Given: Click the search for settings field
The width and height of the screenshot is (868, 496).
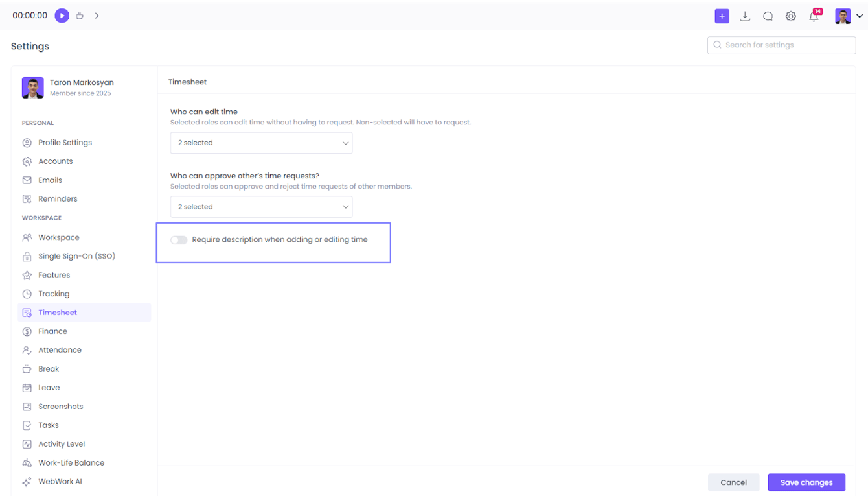Looking at the screenshot, I should point(781,45).
